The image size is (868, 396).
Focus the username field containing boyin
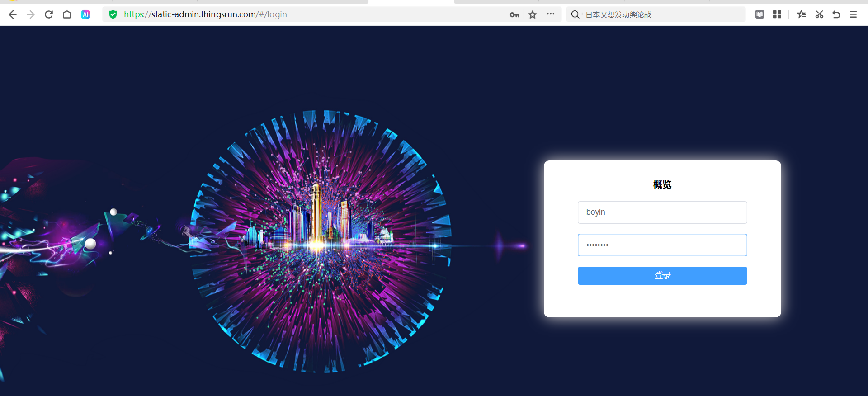(x=662, y=212)
